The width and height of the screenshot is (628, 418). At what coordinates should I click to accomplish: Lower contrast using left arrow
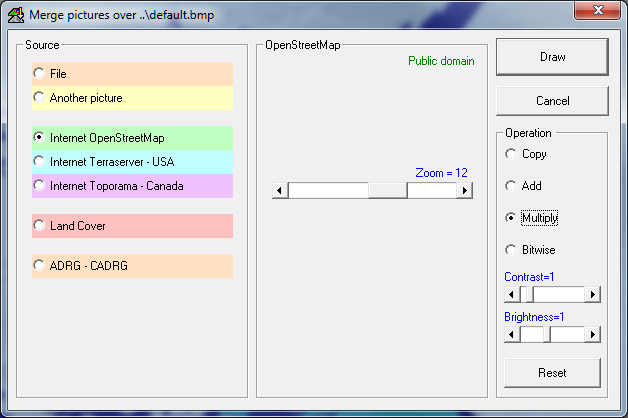click(512, 295)
